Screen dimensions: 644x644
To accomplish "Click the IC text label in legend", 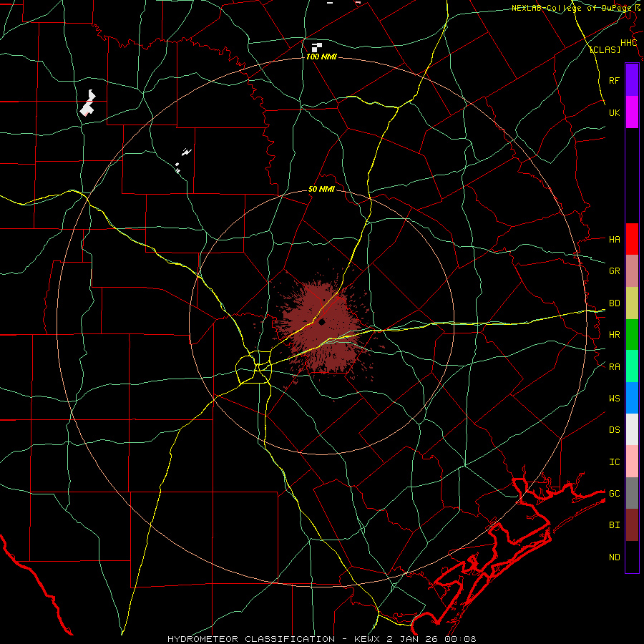I will click(x=614, y=462).
